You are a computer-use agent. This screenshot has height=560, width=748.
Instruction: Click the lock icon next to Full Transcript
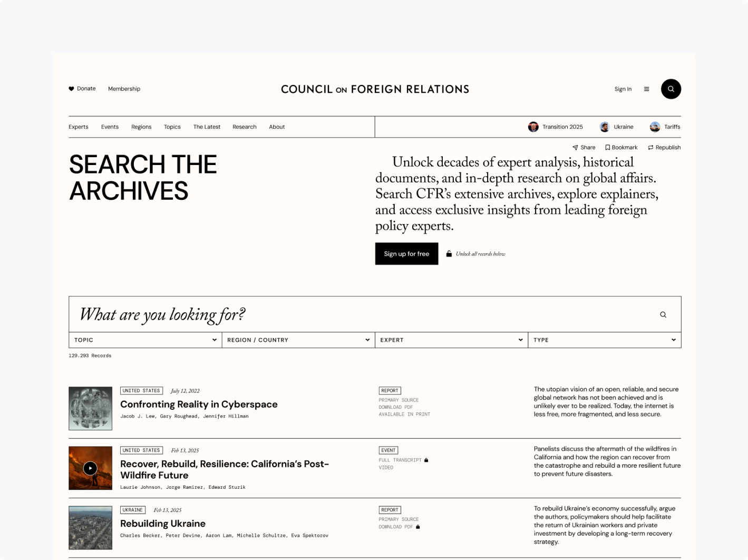pos(426,460)
